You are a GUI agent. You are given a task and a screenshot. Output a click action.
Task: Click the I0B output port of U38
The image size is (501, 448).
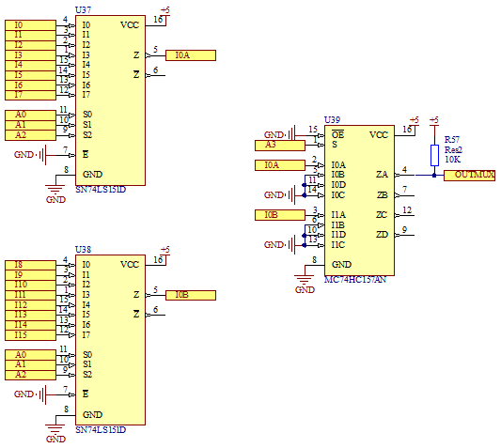pos(191,295)
